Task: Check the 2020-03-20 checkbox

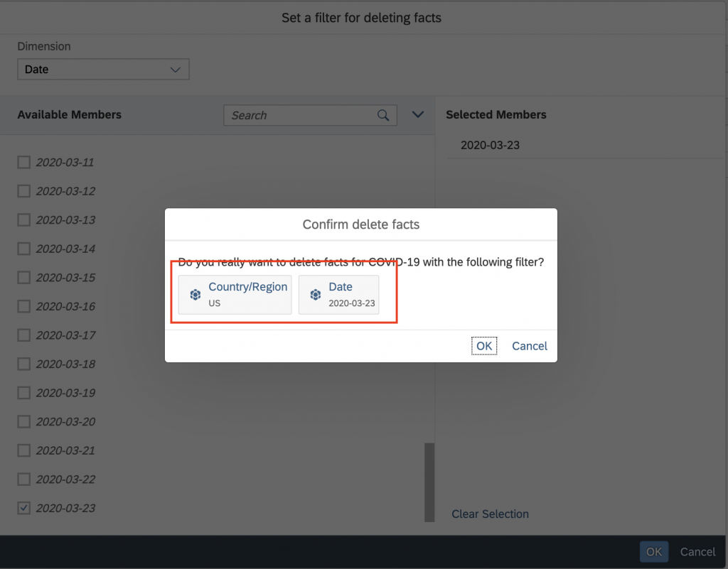Action: 23,421
